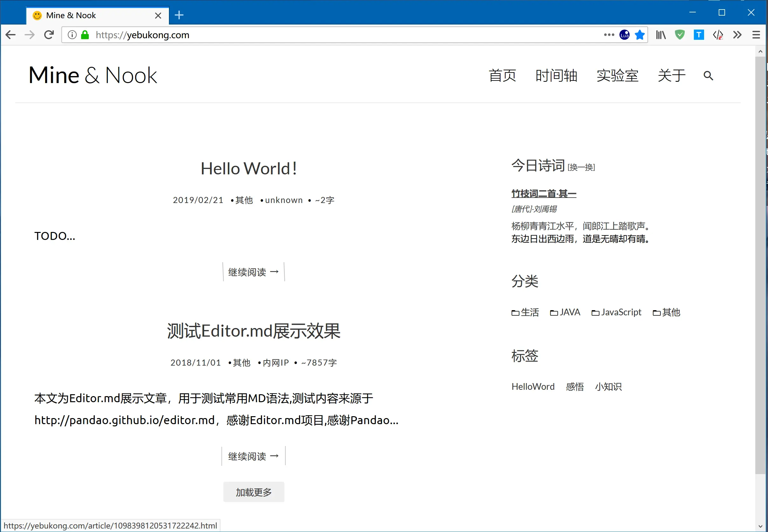Open the 首页 navigation item
The height and width of the screenshot is (532, 768).
coord(502,76)
